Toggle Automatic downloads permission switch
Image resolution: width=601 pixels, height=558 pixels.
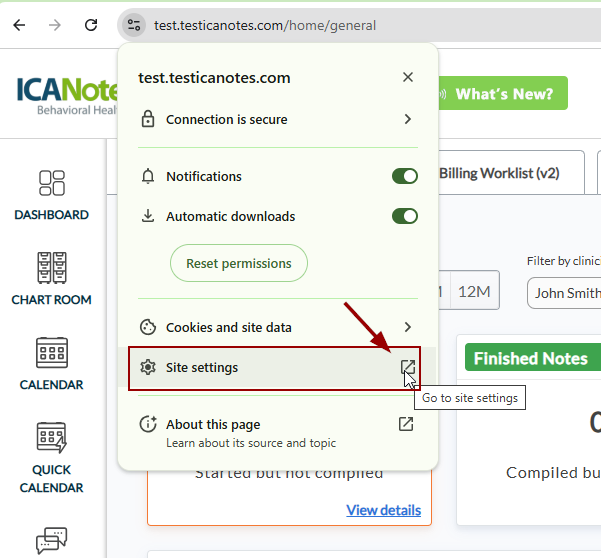click(x=405, y=216)
